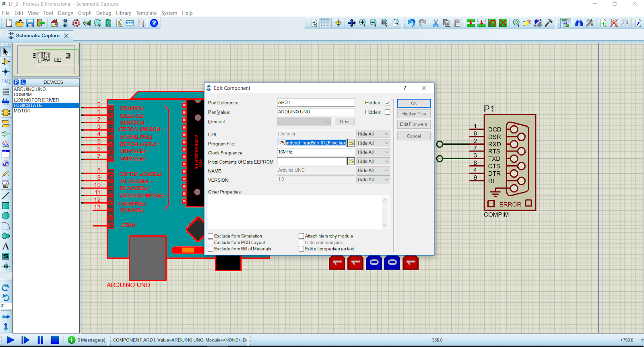
Task: Click OK in Edit Component dialog
Action: [x=414, y=103]
